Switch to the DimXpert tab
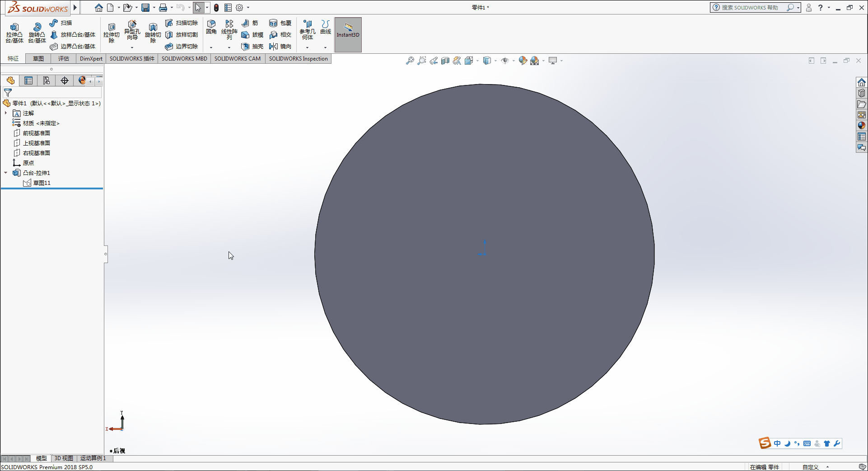Screen dimensions: 868x471 click(91, 59)
